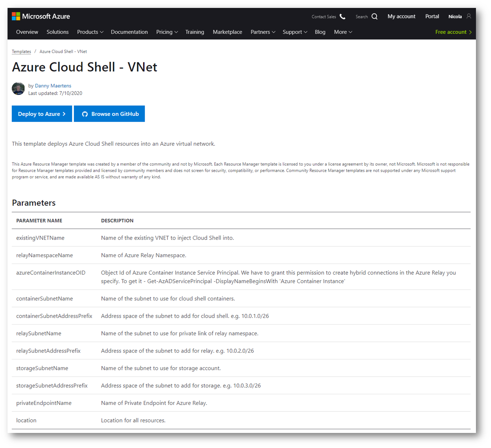Image resolution: width=491 pixels, height=448 pixels.
Task: Click the description containing 10.0.1.0/26
Action: (x=185, y=316)
